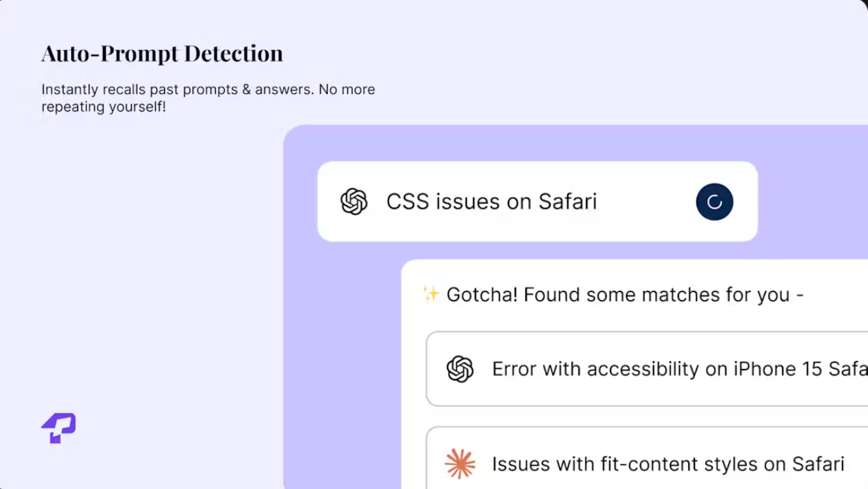The height and width of the screenshot is (489, 868).
Task: Click the purple app logo at bottom left
Action: coord(59,428)
